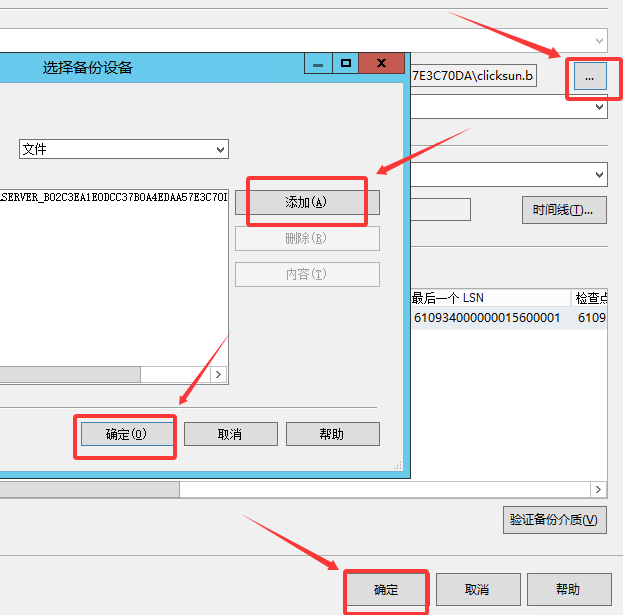Click 取消 in the backup device dialog
Viewport: 623px width, 615px height.
pos(229,434)
